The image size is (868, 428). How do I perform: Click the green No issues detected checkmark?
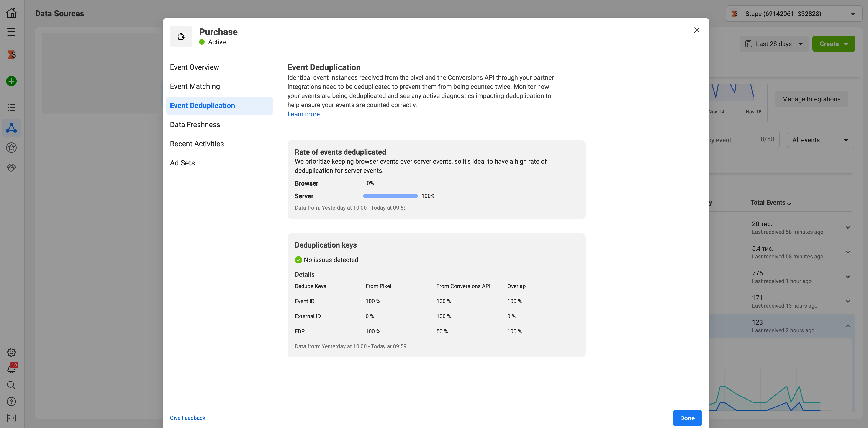click(x=298, y=260)
